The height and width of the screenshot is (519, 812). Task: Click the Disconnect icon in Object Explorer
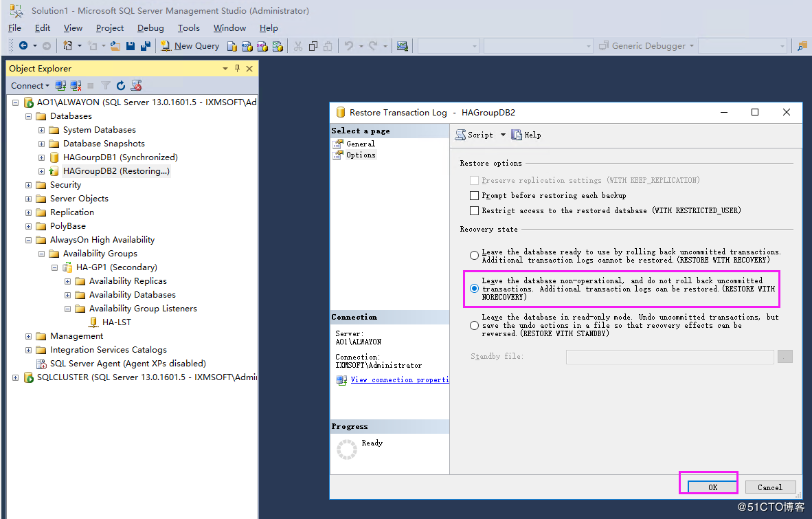point(75,85)
